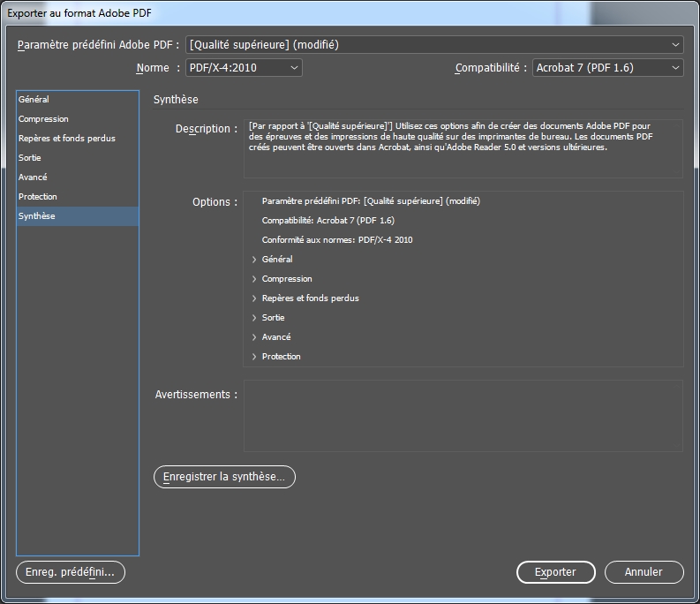Expand the Protection chevron in Options
The width and height of the screenshot is (700, 604).
pos(254,357)
